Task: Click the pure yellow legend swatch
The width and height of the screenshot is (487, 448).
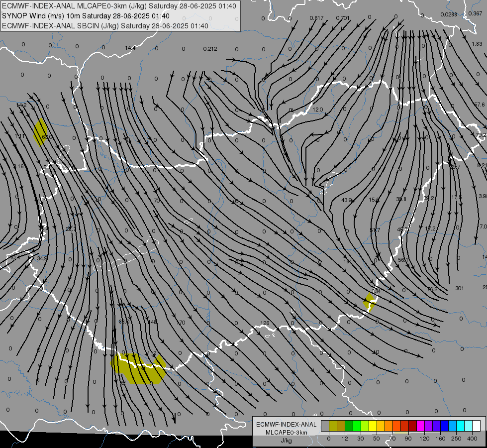Action: click(373, 426)
